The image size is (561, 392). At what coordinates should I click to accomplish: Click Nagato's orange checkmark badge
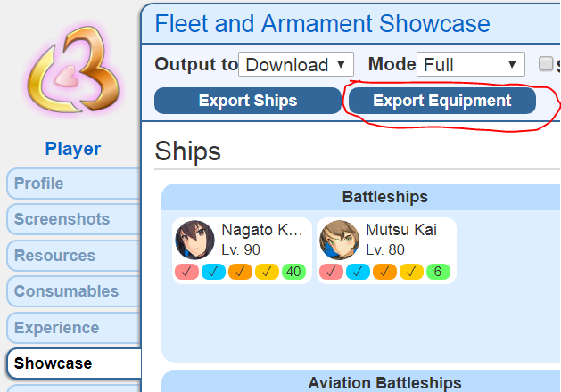241,272
